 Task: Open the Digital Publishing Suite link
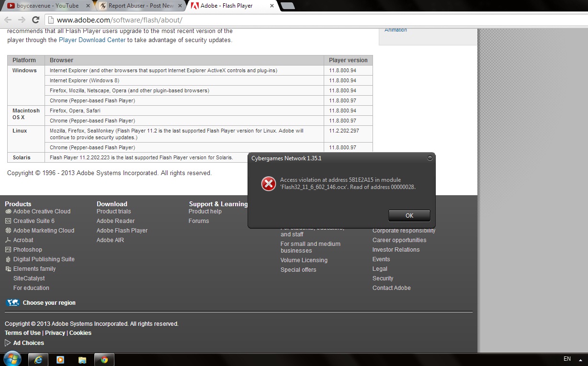[44, 259]
